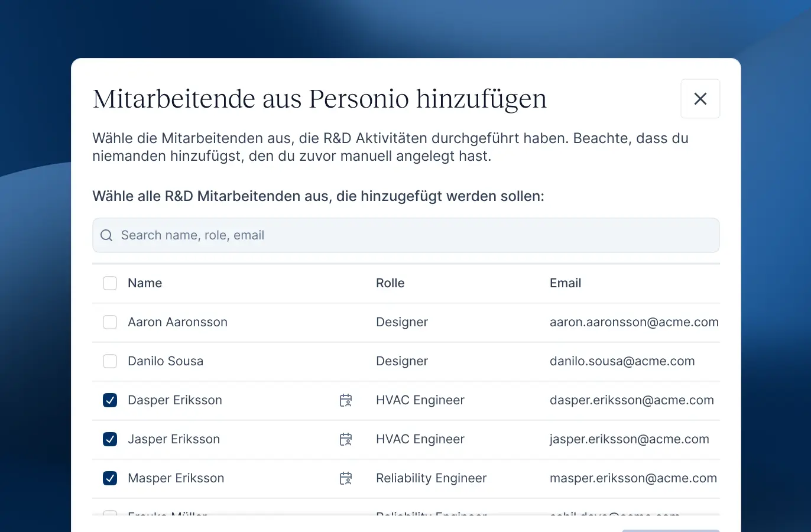811x532 pixels.
Task: Click the danilo.sousa@acme.com email address
Action: coord(622,361)
